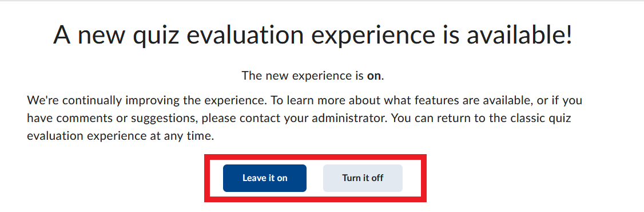The height and width of the screenshot is (212, 644).
Task: Click "The new experience is" status text
Action: (x=303, y=76)
